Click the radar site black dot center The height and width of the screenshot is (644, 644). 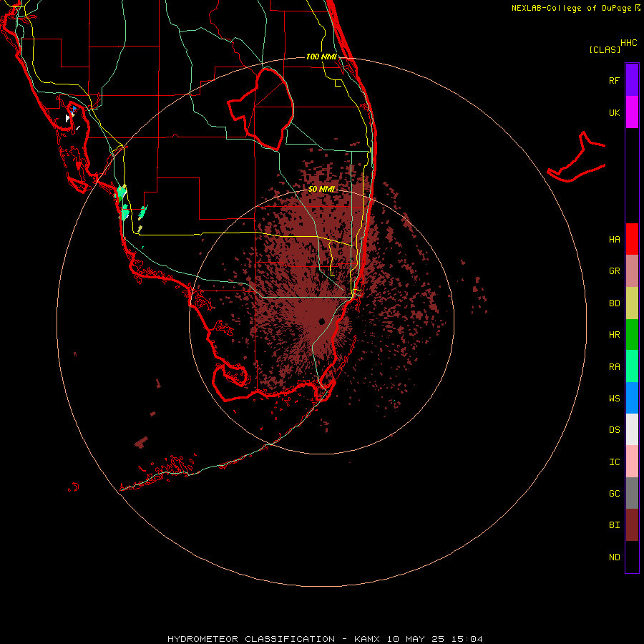tap(321, 321)
